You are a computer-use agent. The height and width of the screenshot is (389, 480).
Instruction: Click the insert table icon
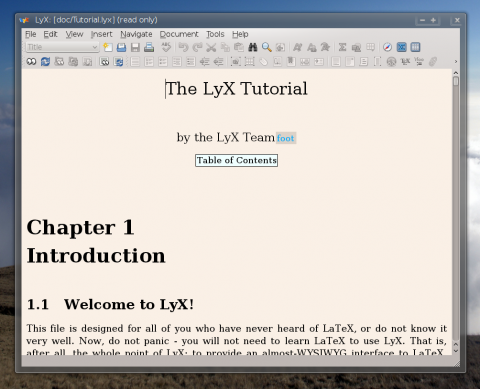coord(370,47)
